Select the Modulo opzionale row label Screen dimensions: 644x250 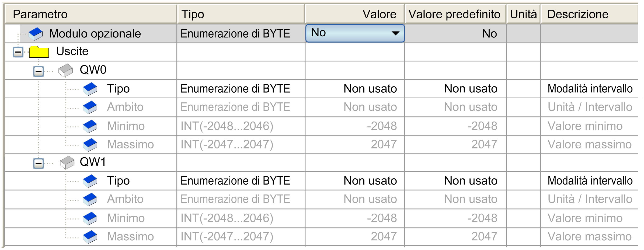(x=95, y=34)
